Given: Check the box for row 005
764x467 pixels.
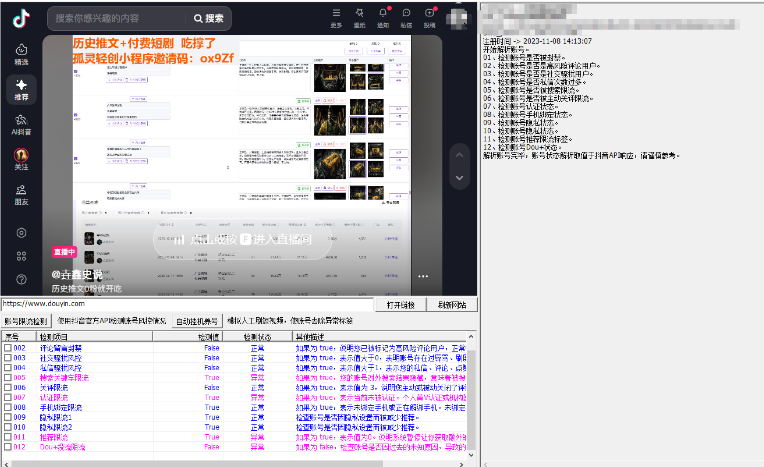Looking at the screenshot, I should pos(8,377).
